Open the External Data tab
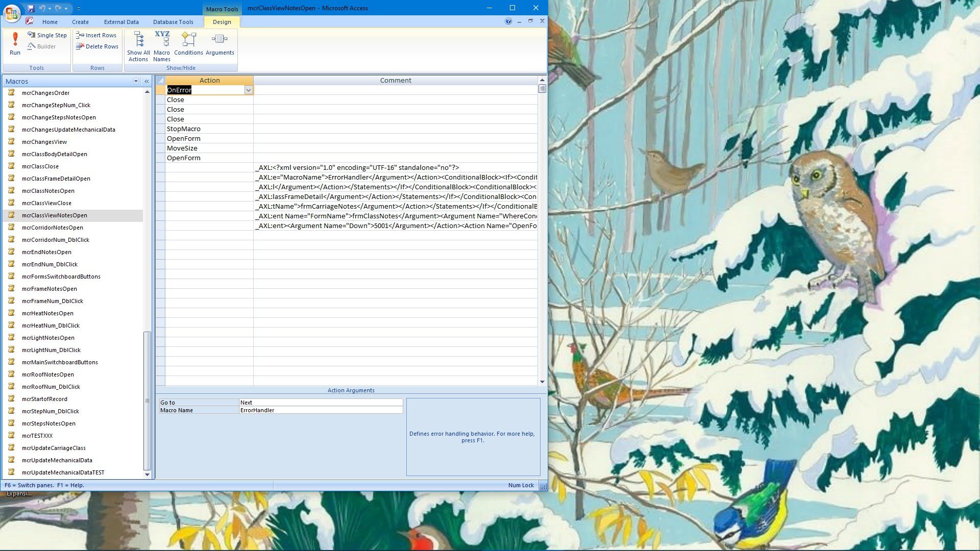The width and height of the screenshot is (980, 551). [x=121, y=22]
